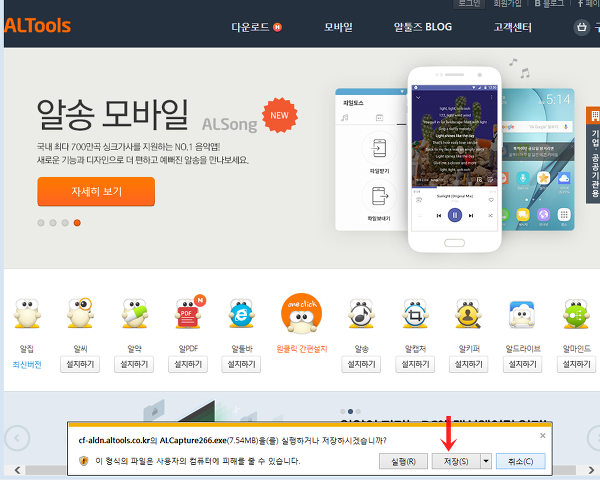
Task: Select the third lower carousel dot
Action: (x=358, y=411)
